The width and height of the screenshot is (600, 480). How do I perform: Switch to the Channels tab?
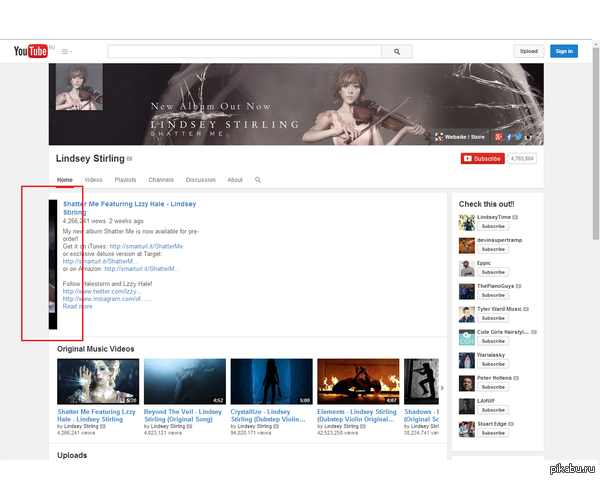tap(161, 180)
